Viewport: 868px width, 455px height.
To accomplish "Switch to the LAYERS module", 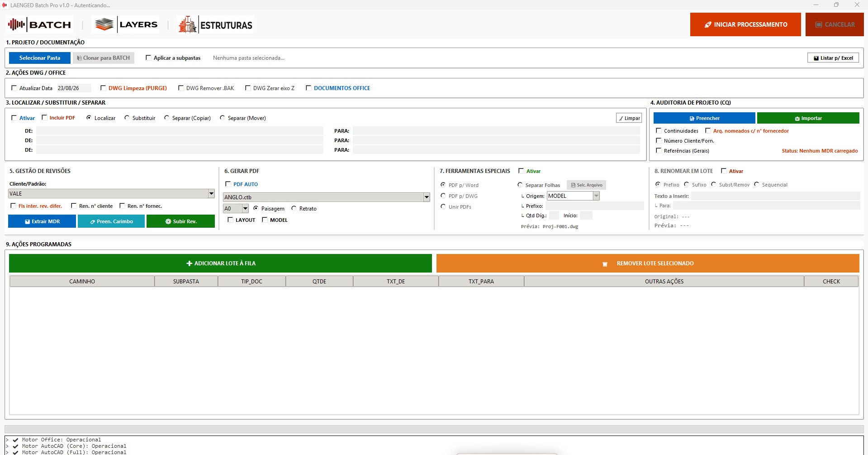I will point(126,24).
